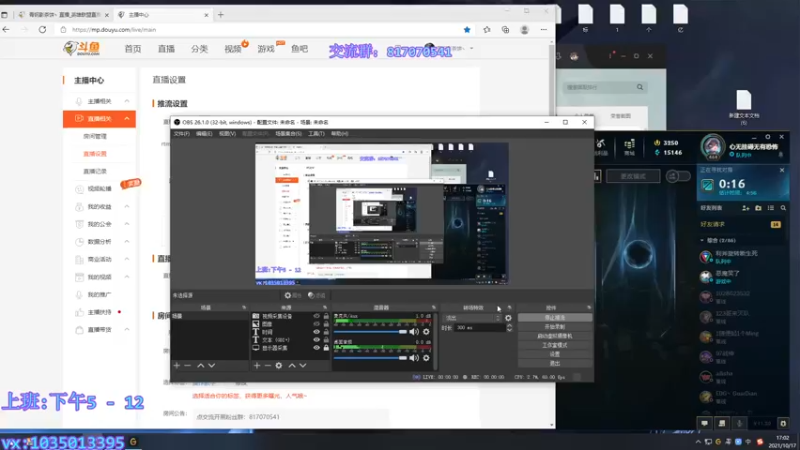Toggle lock on the image source

(326, 324)
